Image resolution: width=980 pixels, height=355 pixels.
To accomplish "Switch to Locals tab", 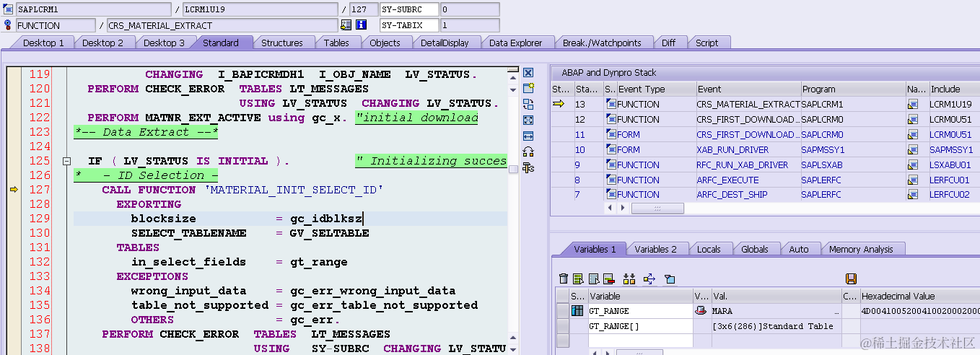I will [709, 249].
